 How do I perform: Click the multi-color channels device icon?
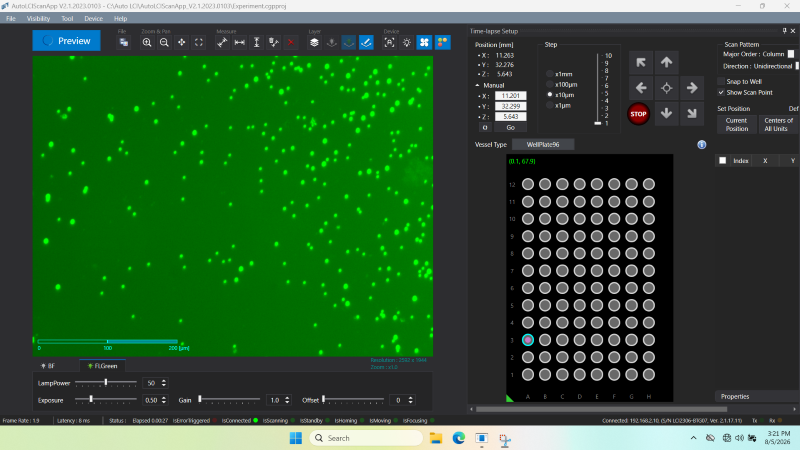(x=442, y=42)
